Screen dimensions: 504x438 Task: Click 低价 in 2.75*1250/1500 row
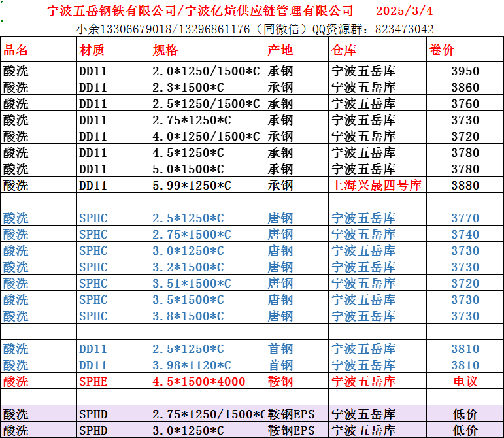pos(465,414)
